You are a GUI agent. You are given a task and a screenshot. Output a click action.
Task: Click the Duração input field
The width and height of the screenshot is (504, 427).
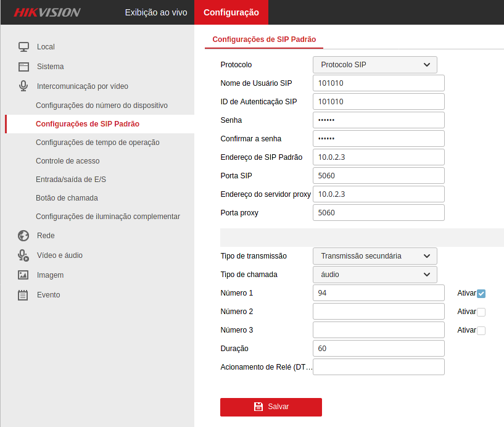378,349
